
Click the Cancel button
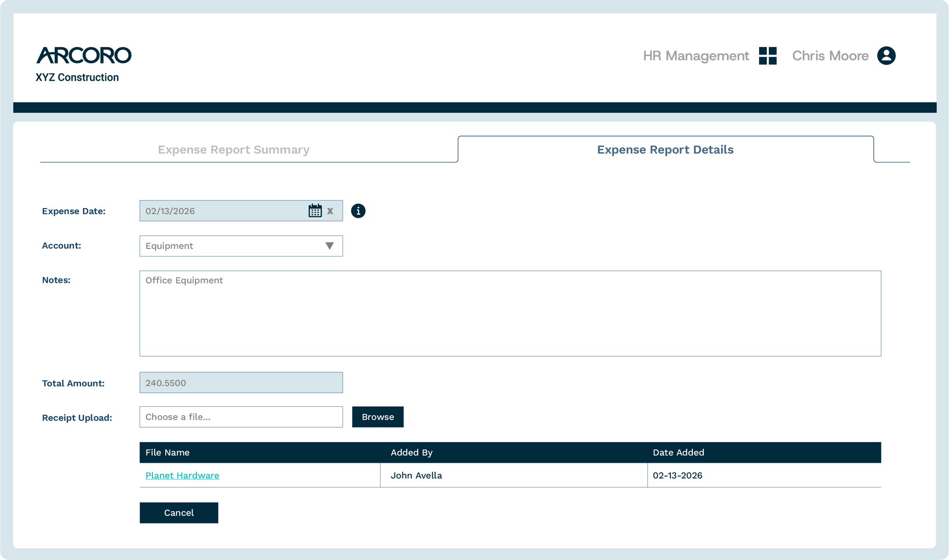pos(179,513)
